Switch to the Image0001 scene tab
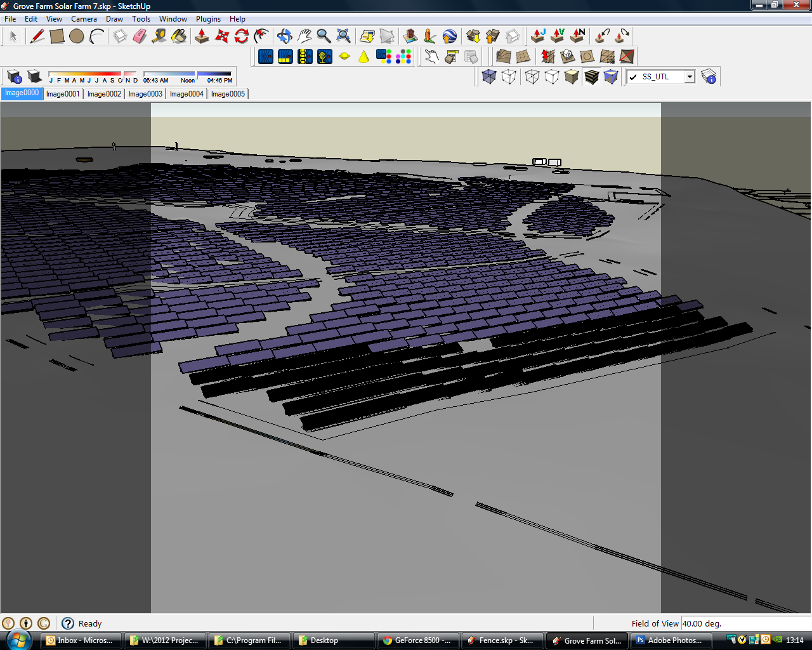This screenshot has height=650, width=812. [63, 94]
